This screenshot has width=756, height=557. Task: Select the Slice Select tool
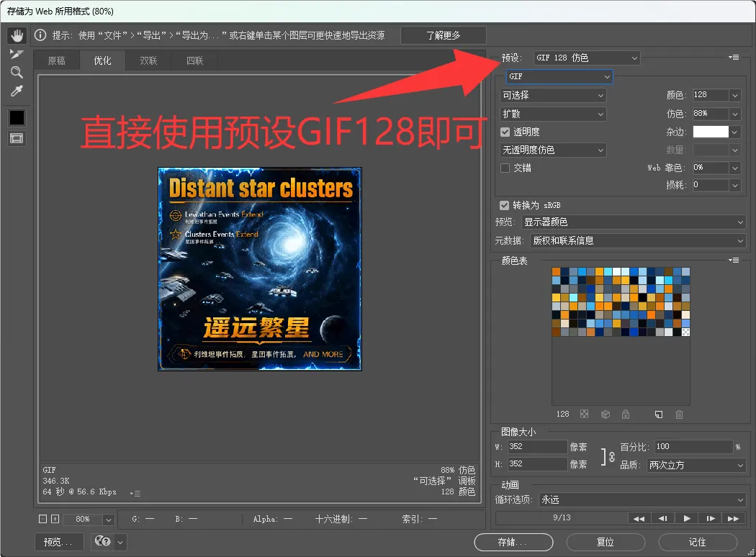(17, 54)
